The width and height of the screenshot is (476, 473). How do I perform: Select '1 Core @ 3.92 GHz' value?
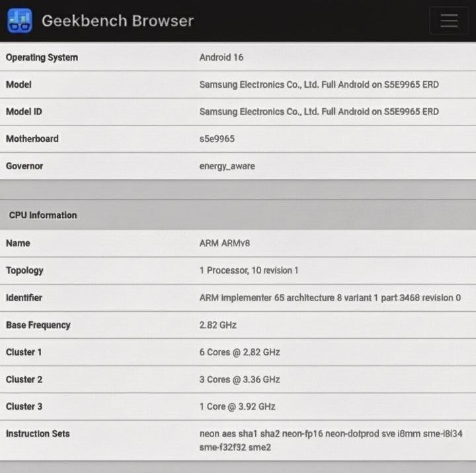pos(237,406)
